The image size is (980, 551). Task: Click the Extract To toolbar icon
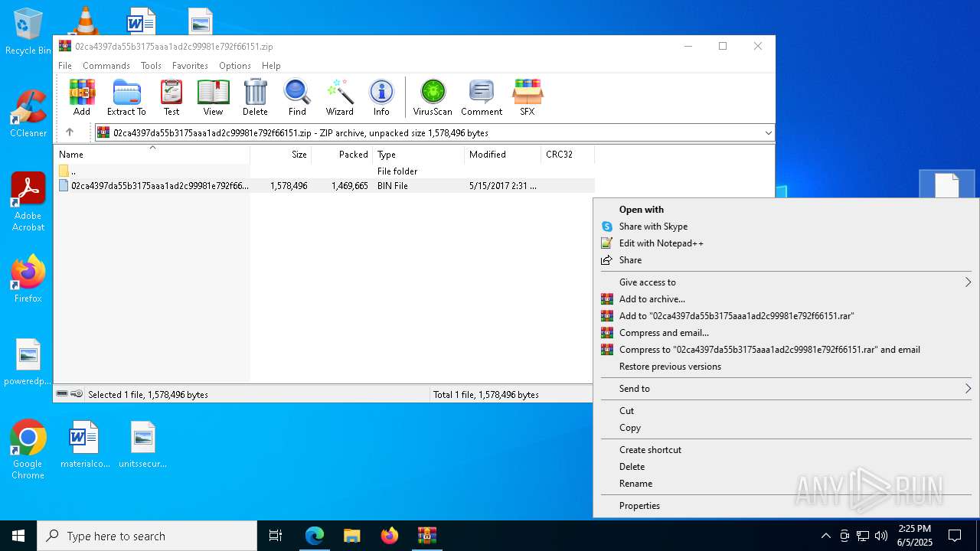point(126,97)
